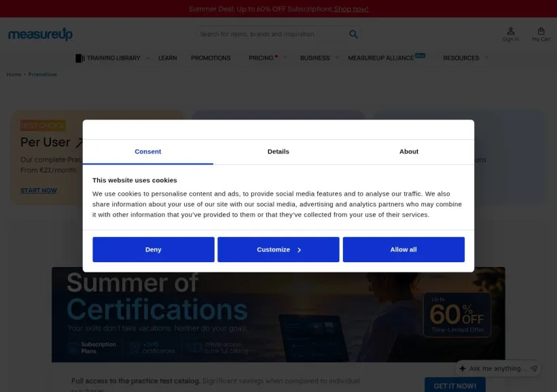
Task: Click the search magnifier icon
Action: click(353, 34)
